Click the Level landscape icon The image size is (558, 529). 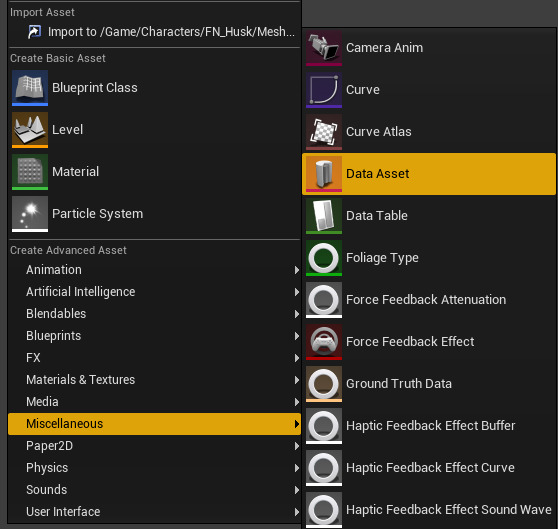[30, 130]
